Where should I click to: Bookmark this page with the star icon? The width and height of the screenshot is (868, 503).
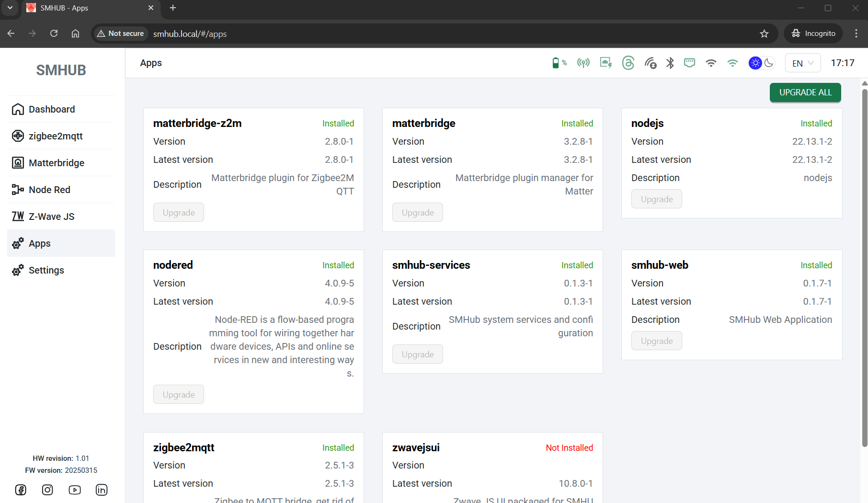point(764,34)
